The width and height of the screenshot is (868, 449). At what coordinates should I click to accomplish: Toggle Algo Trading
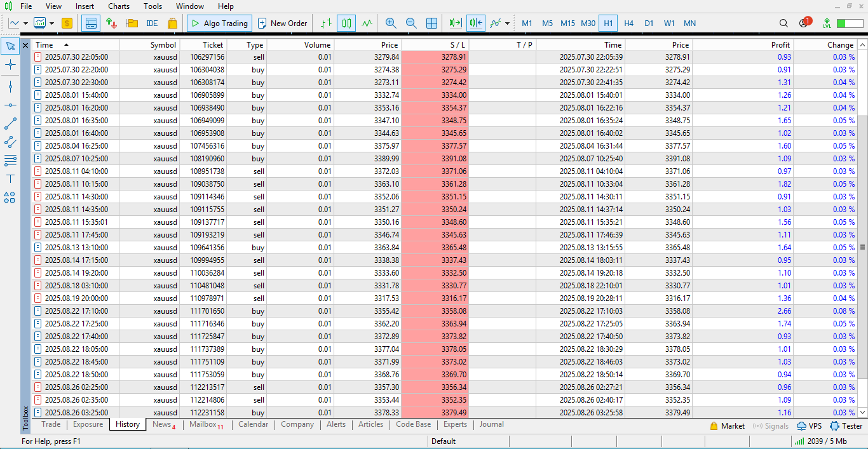pyautogui.click(x=219, y=23)
